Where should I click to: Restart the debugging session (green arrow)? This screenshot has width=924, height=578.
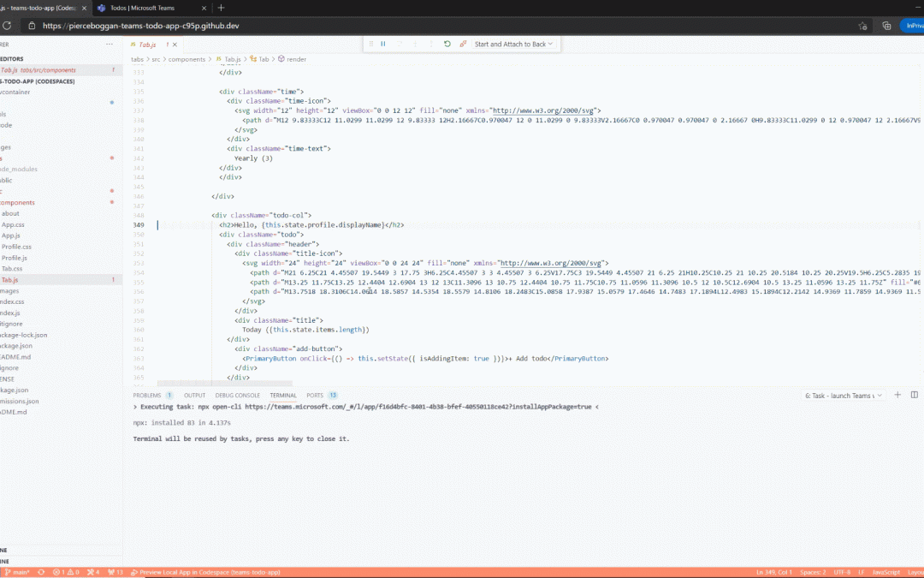(447, 44)
